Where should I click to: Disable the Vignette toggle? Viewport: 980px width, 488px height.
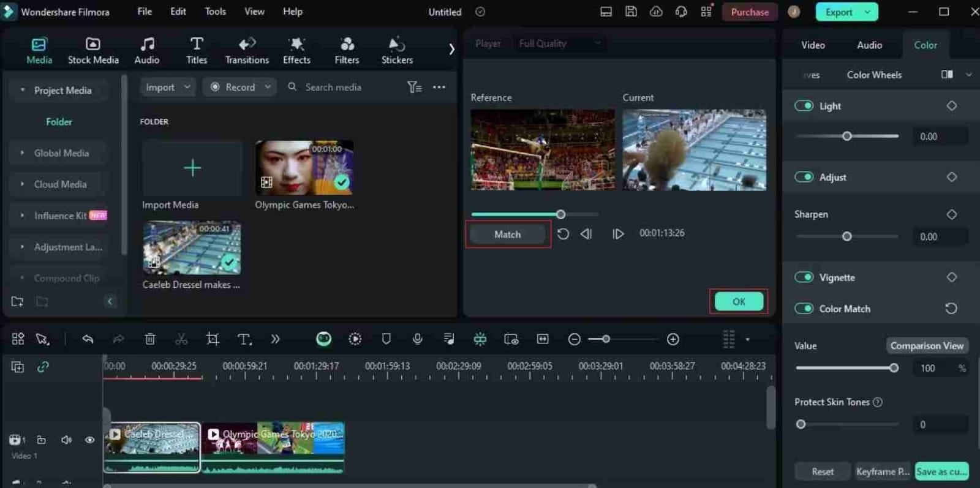[804, 277]
